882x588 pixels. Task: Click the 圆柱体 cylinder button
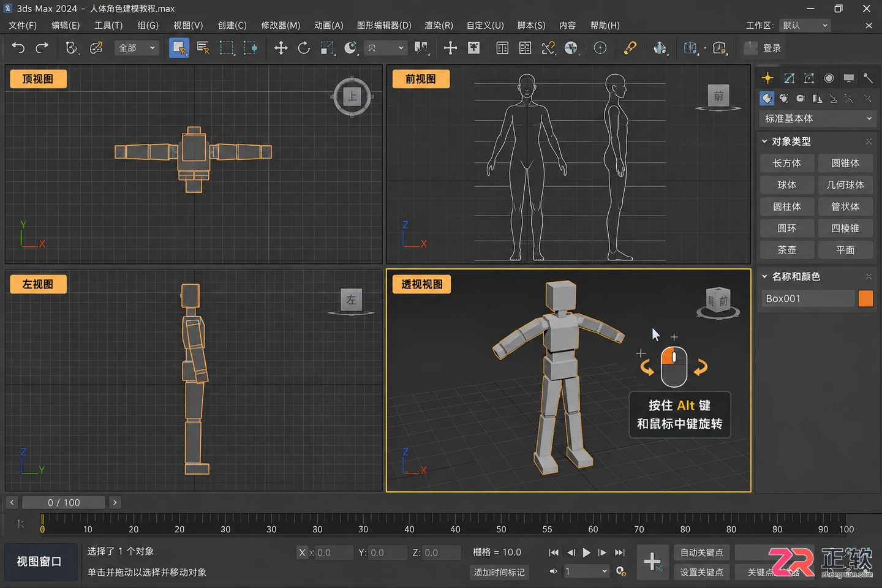787,206
